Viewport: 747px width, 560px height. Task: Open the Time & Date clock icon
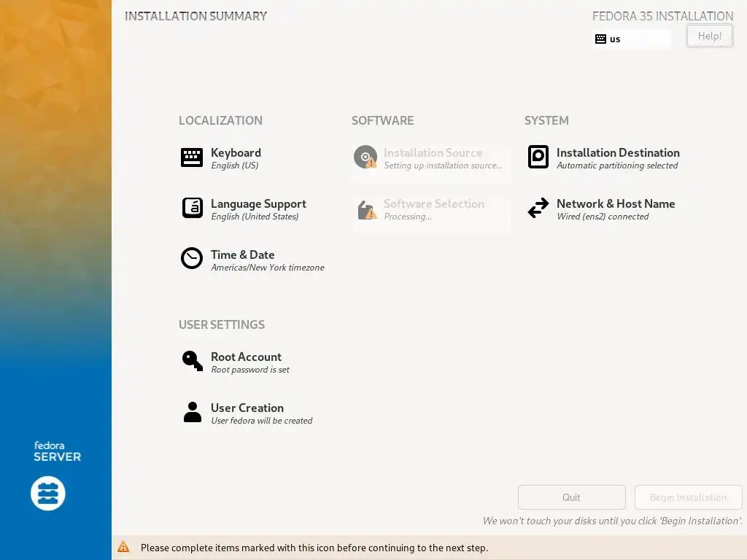pos(192,259)
